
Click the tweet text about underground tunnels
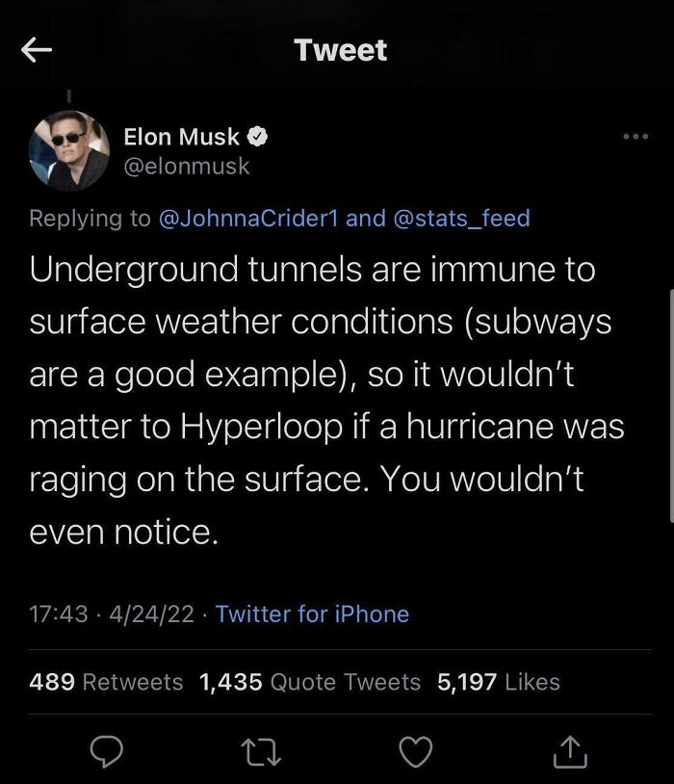(x=318, y=399)
